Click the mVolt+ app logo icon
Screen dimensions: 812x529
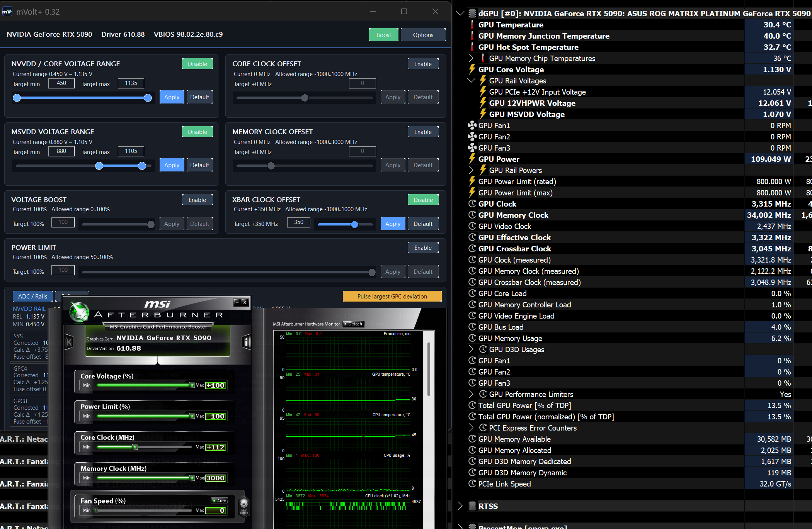pyautogui.click(x=7, y=12)
